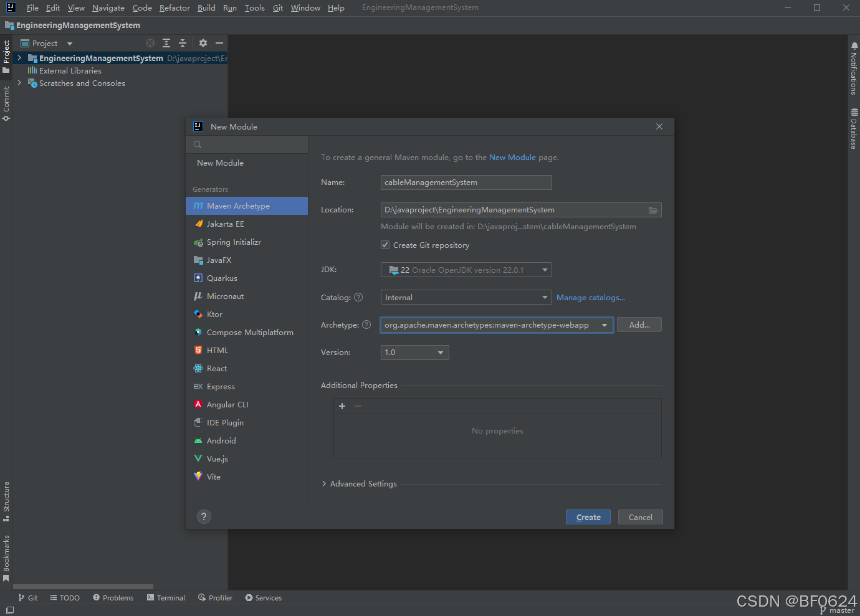The height and width of the screenshot is (616, 860).
Task: Expand Advanced Settings section
Action: pos(324,484)
